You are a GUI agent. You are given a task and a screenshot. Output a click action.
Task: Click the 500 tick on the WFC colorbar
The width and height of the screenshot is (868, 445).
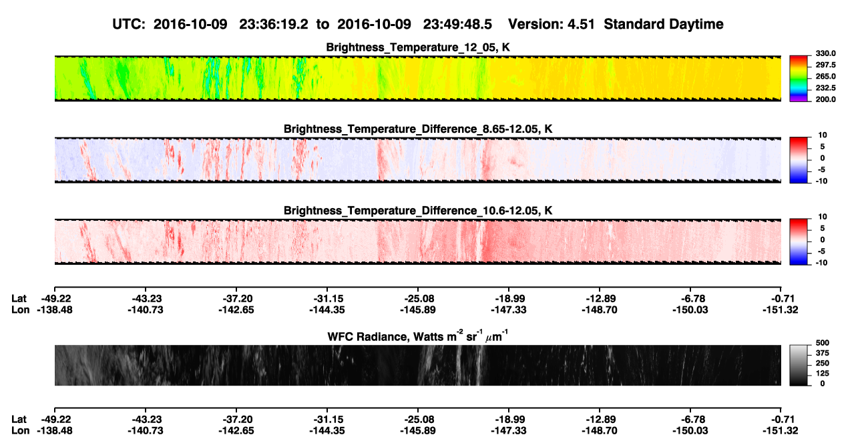pos(824,344)
